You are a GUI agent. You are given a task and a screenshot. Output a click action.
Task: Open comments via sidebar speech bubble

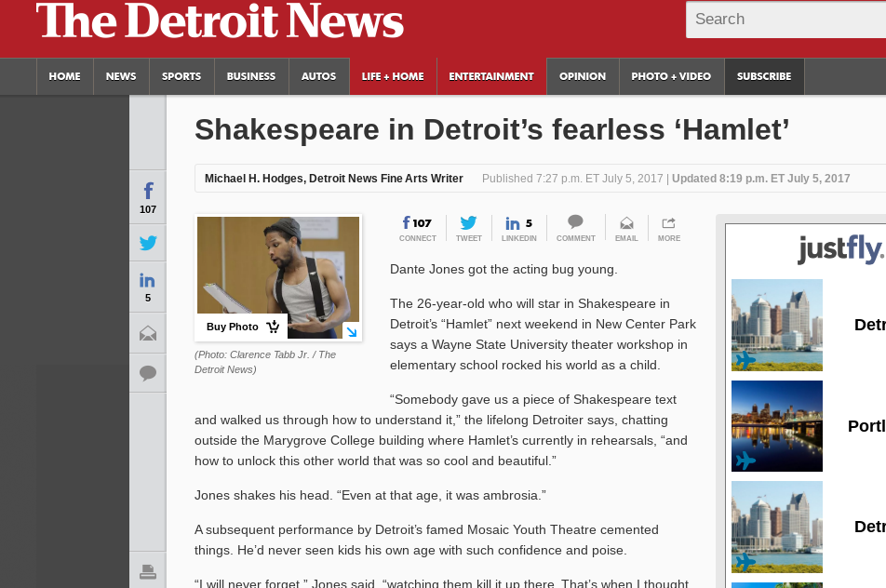148,373
